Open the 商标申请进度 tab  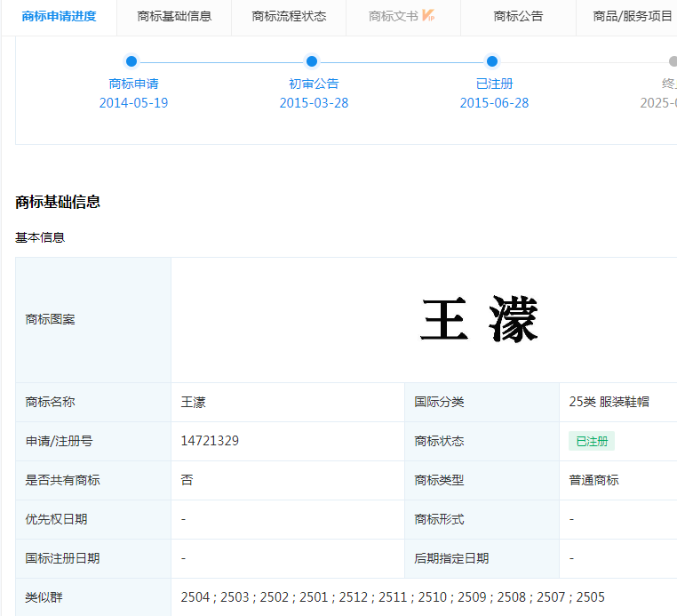(x=60, y=16)
